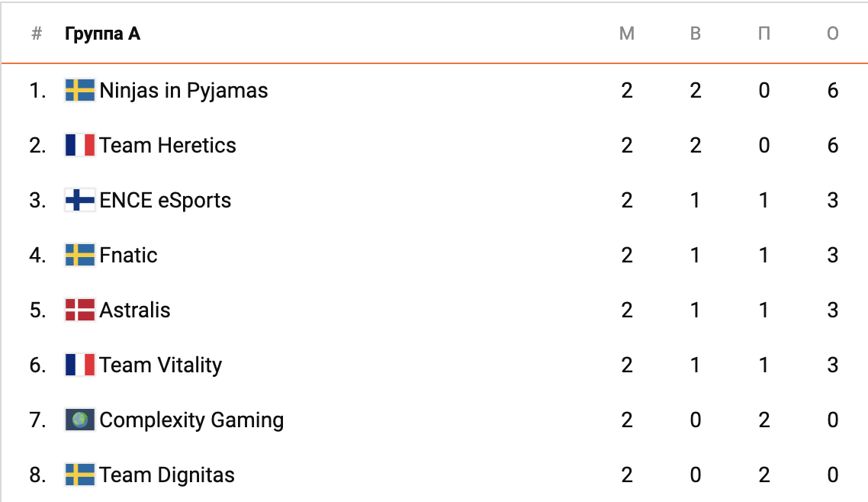Screen dimensions: 868x502
Task: Click the Swedish flag beside Team Dignitas
Action: [80, 475]
